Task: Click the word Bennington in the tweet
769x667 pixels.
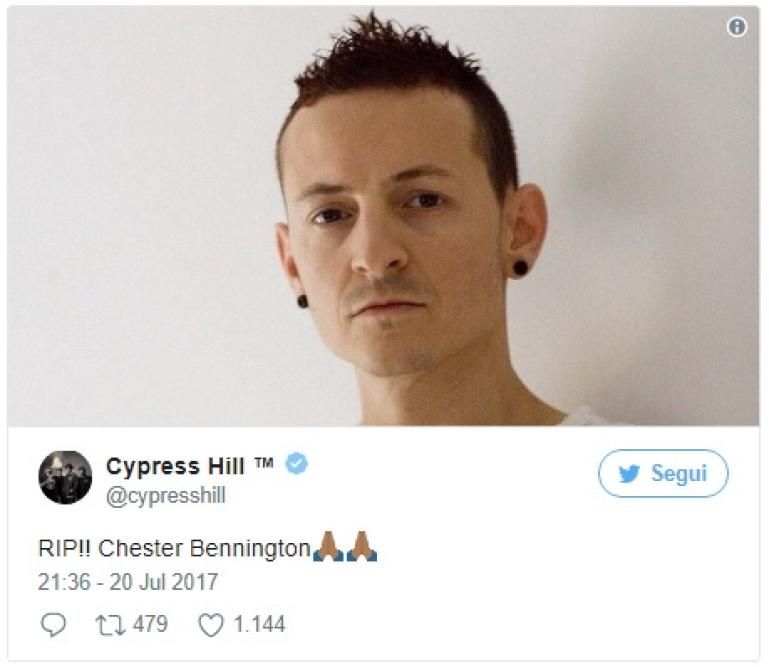Action: pyautogui.click(x=250, y=549)
